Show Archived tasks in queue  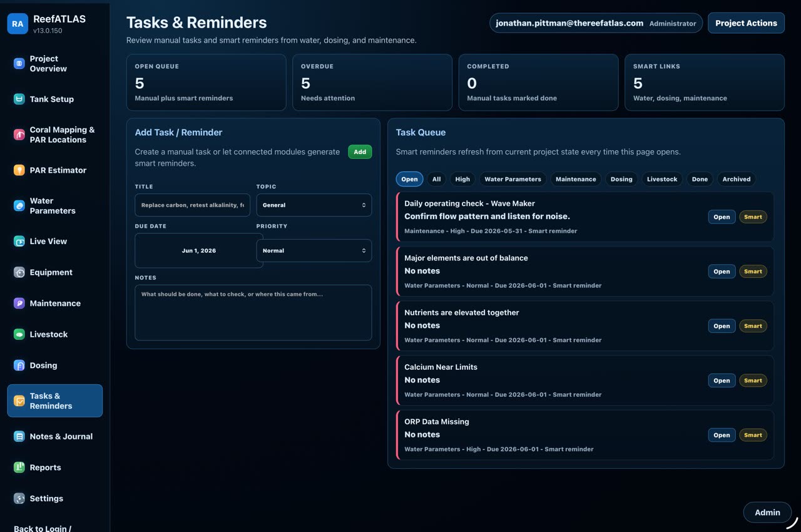[737, 179]
